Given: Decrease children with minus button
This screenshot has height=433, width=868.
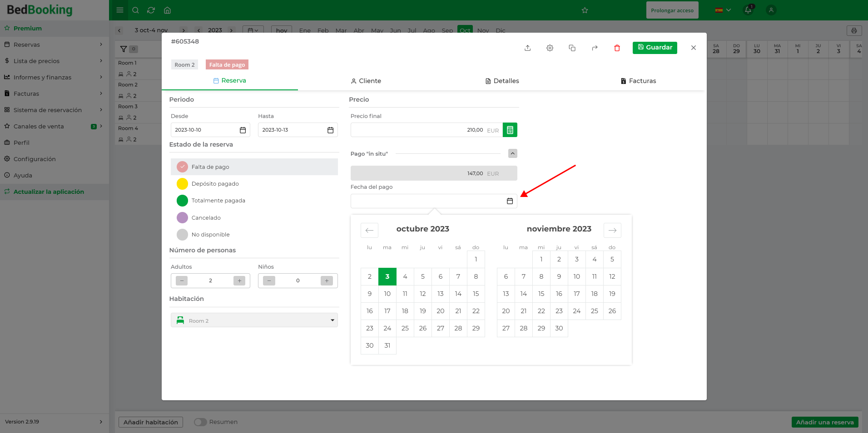Looking at the screenshot, I should coord(269,280).
